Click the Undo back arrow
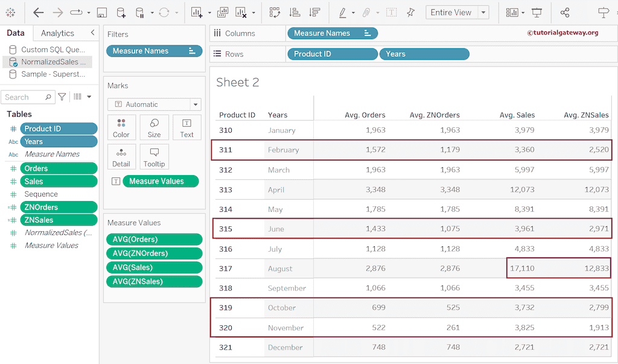This screenshot has width=618, height=364. [x=39, y=13]
